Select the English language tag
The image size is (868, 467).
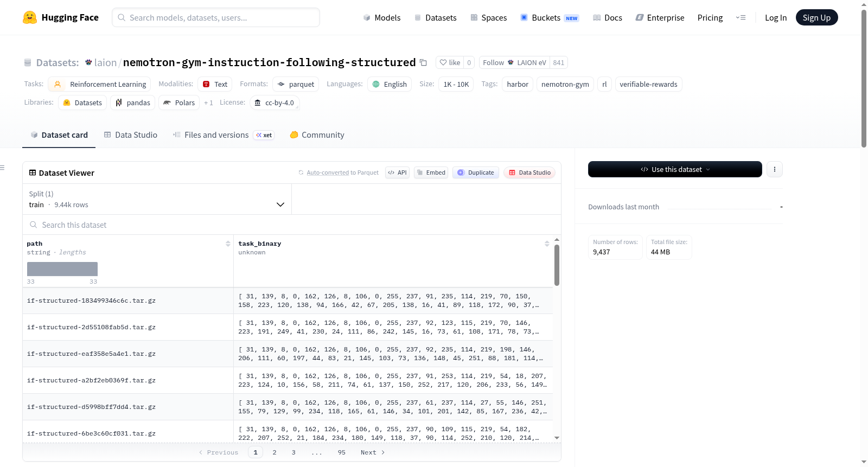pos(390,84)
